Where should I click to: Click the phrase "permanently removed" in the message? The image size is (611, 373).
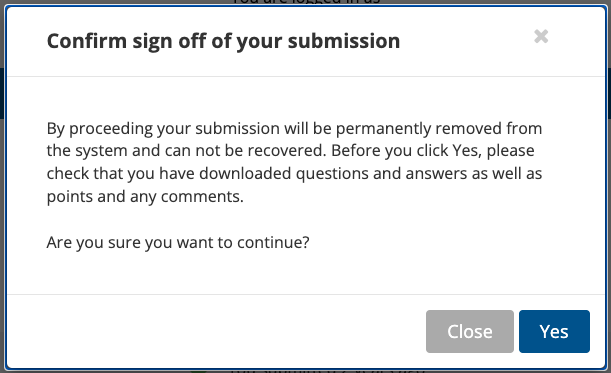(x=419, y=129)
